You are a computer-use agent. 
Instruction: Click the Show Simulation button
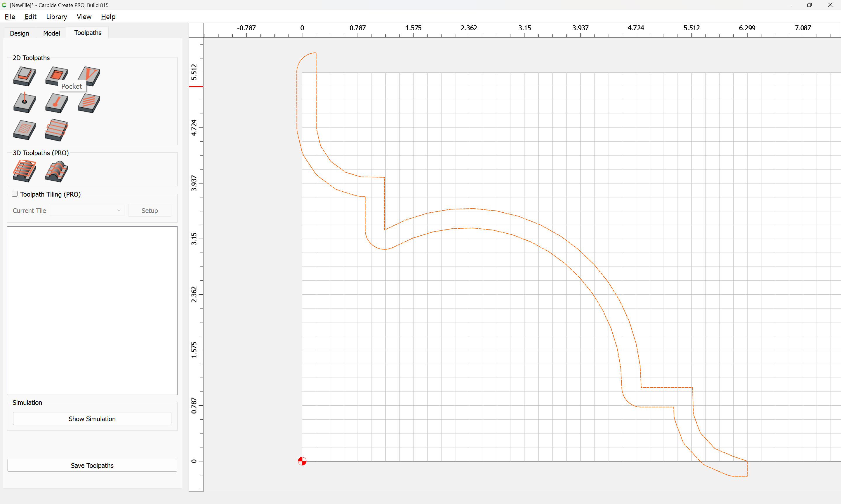pyautogui.click(x=92, y=419)
